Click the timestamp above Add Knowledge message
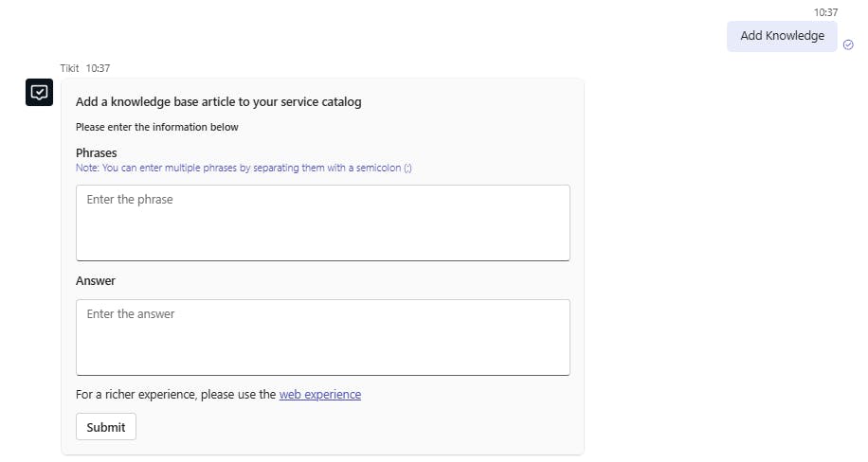The width and height of the screenshot is (868, 462). pos(825,12)
